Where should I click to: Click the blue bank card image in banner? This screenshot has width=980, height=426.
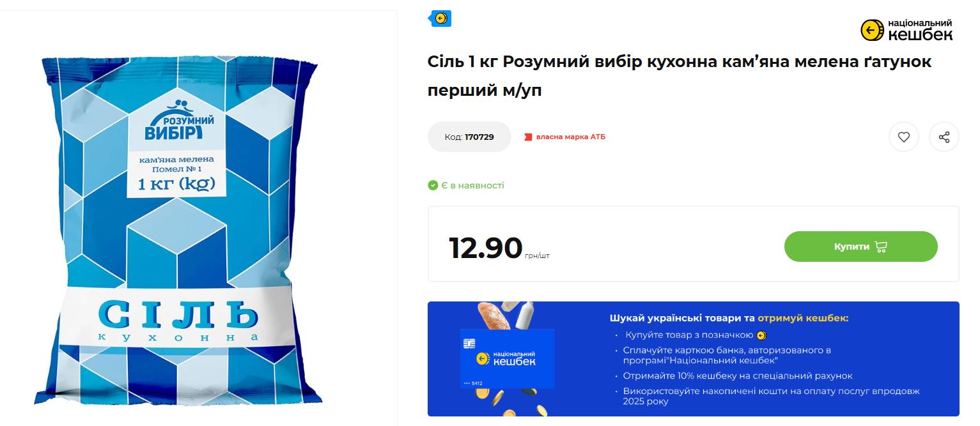tap(507, 359)
